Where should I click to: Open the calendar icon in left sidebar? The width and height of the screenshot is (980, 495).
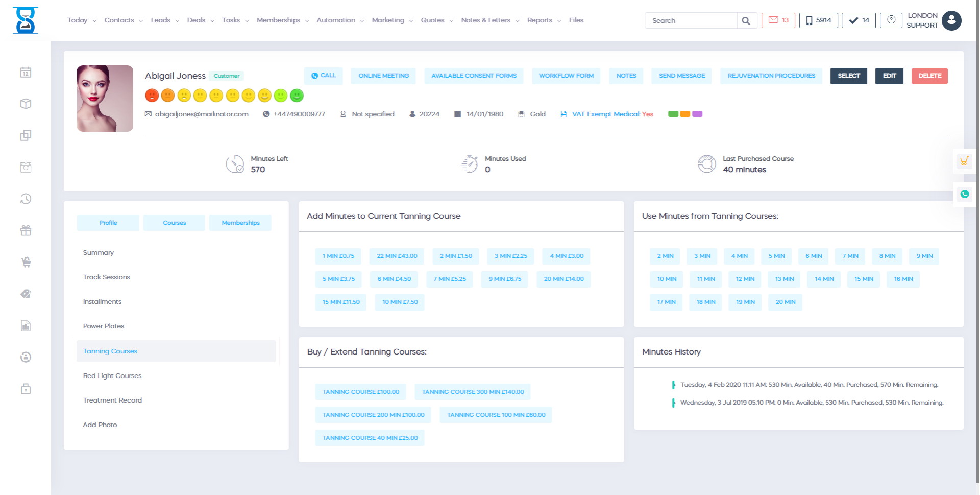click(26, 73)
